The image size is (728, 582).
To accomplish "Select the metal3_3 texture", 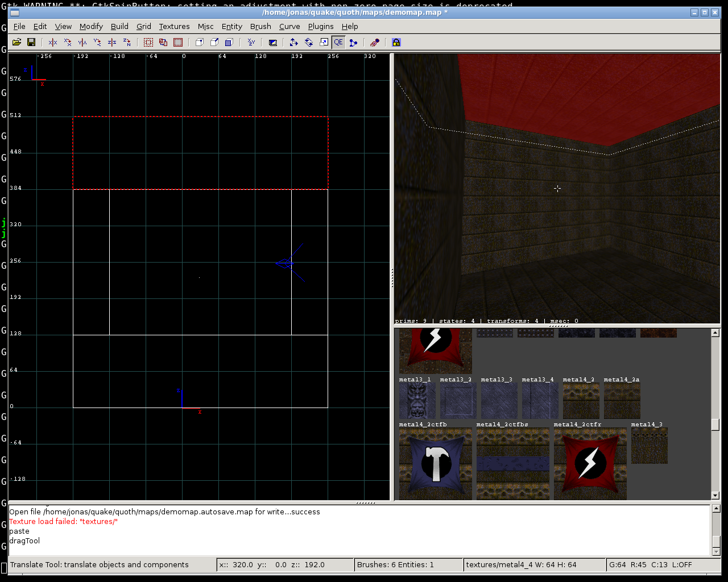I will pos(499,401).
